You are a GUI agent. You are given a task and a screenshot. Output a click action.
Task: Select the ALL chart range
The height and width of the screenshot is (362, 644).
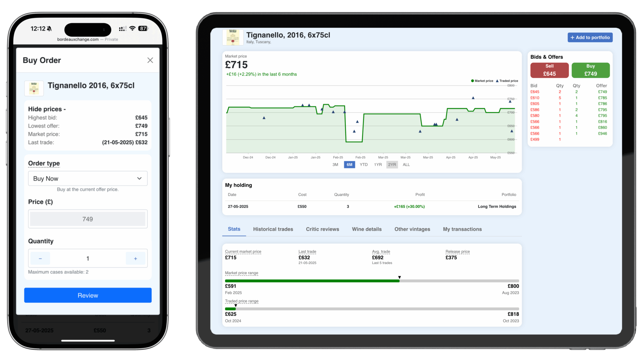(406, 165)
